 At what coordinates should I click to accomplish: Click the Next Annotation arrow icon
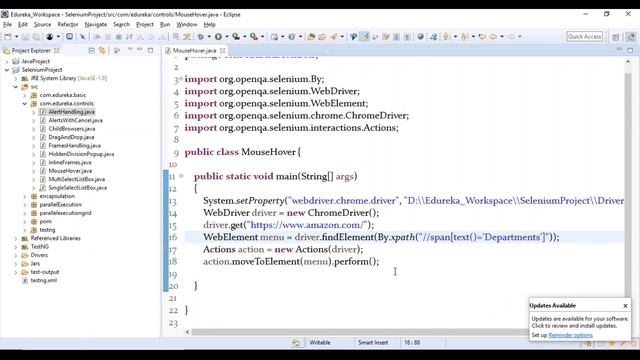click(447, 37)
